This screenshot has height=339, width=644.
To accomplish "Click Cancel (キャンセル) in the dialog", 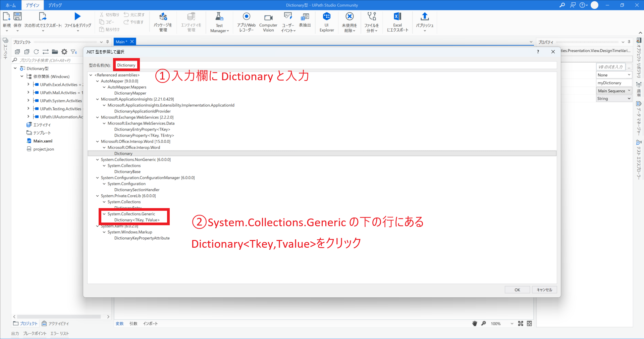I will 544,290.
